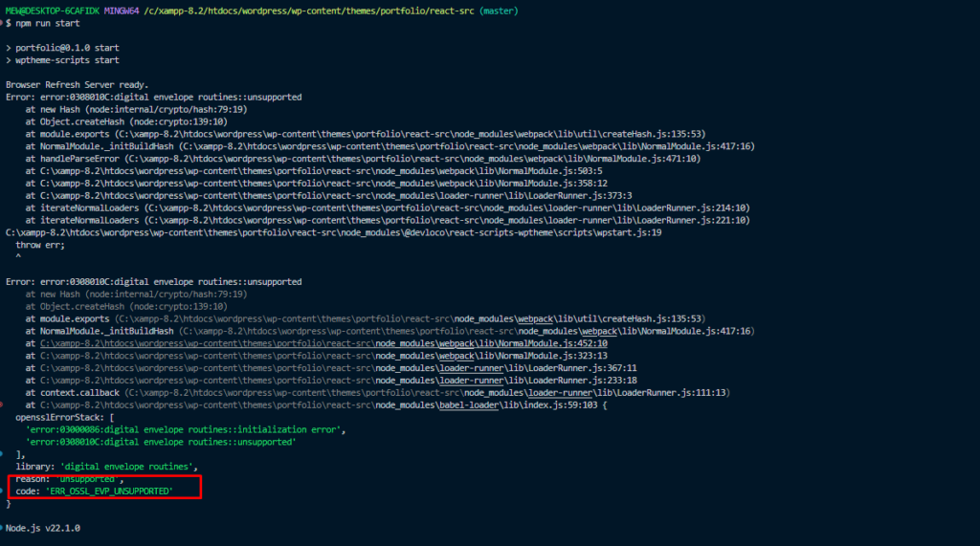This screenshot has height=546, width=980.
Task: Click the 'throw err;' line
Action: 41,244
